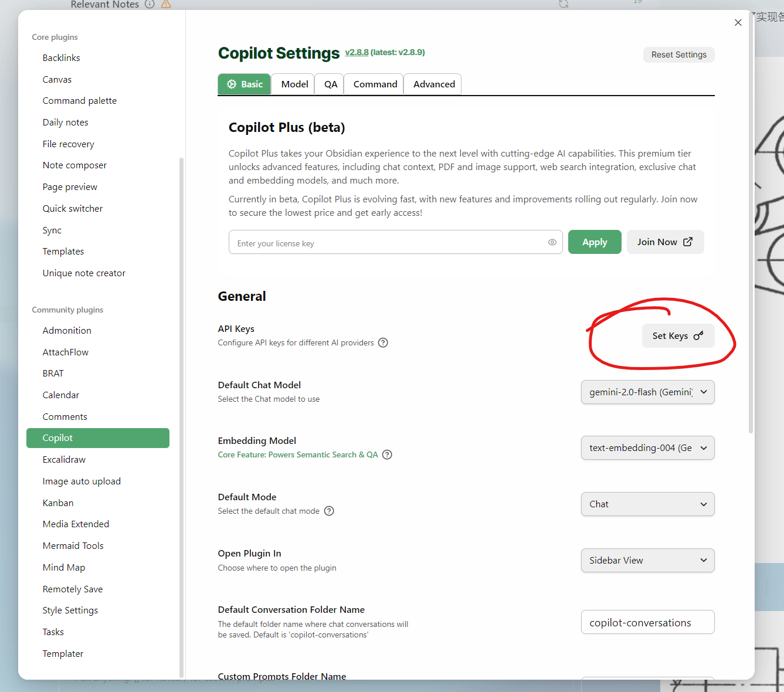
Task: Open the v2.8.8 version link
Action: (x=357, y=52)
